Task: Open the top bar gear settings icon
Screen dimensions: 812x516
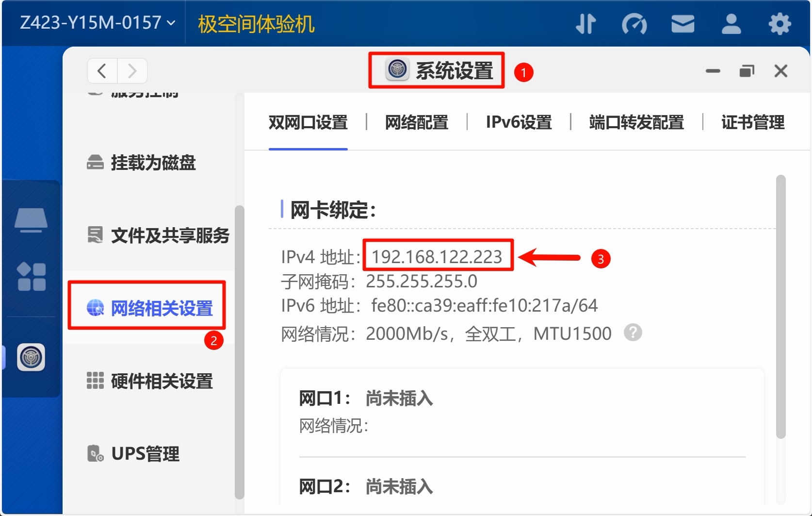Action: pos(780,24)
